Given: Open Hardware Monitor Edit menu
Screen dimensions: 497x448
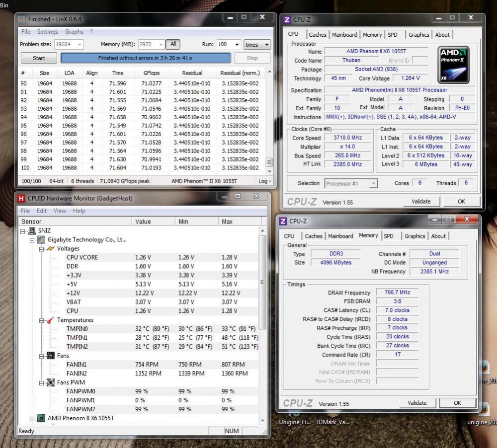Looking at the screenshot, I should [x=42, y=211].
